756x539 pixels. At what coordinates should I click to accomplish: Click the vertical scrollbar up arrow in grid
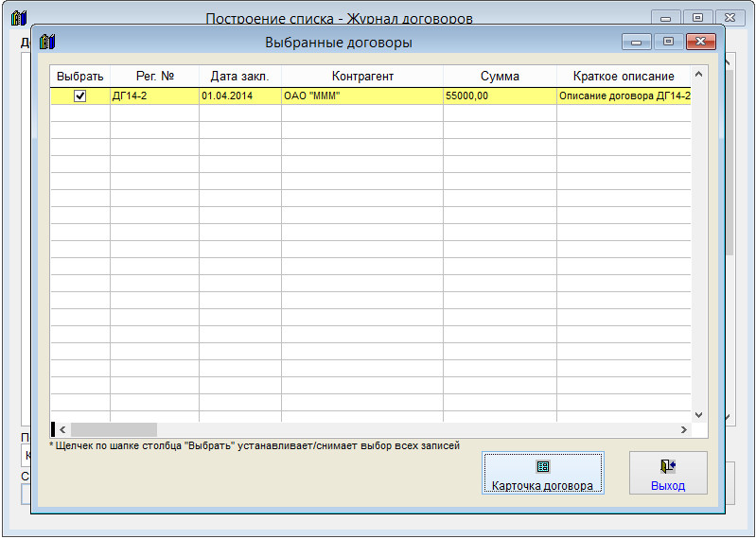pos(698,74)
